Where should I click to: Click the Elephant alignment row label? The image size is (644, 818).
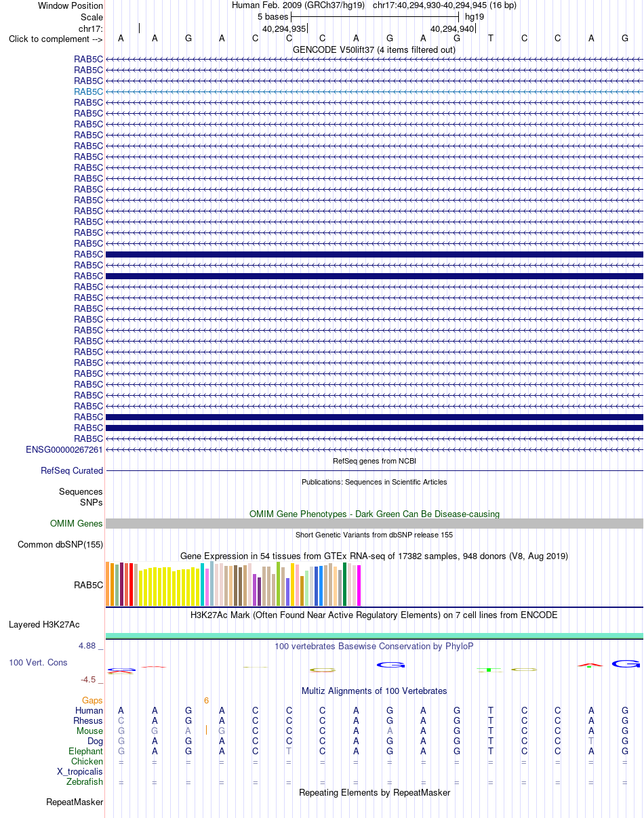(x=86, y=751)
